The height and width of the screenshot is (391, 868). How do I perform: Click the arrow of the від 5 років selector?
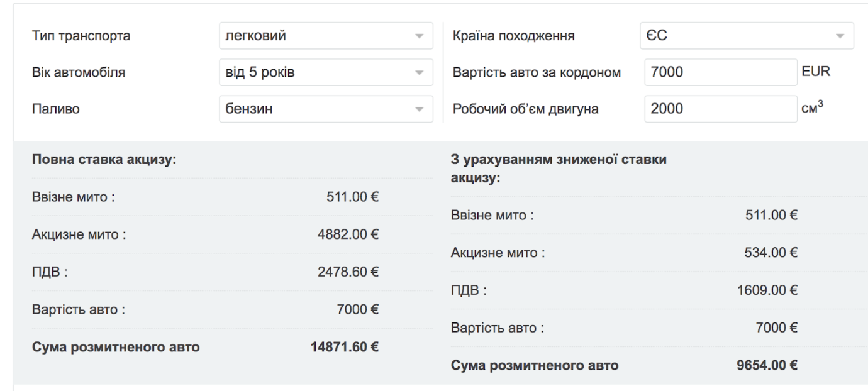(x=420, y=73)
